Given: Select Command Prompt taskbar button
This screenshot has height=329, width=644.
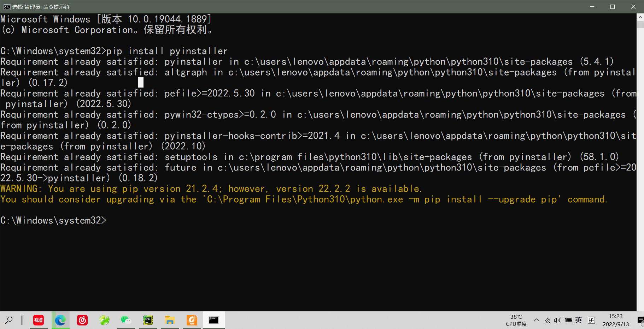Looking at the screenshot, I should (x=214, y=320).
